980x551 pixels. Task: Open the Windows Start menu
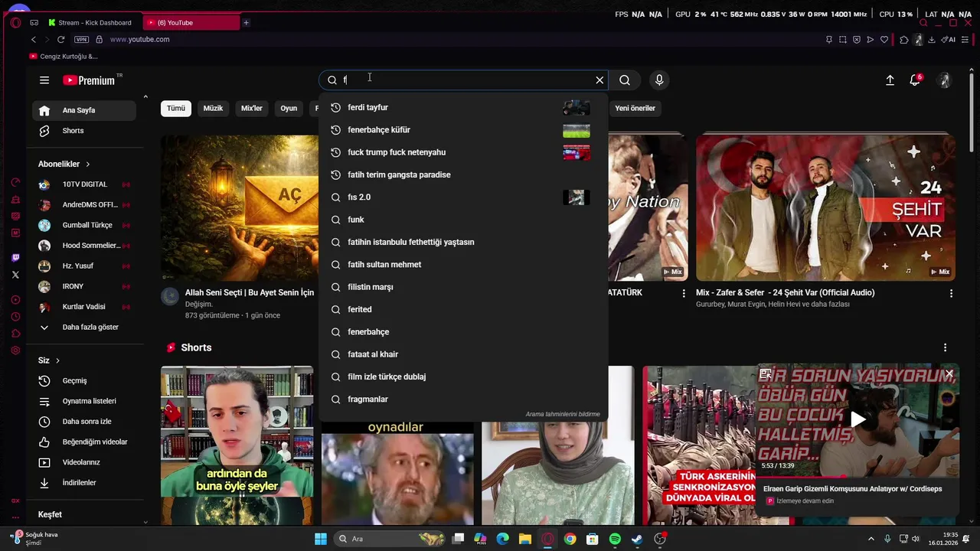click(321, 539)
